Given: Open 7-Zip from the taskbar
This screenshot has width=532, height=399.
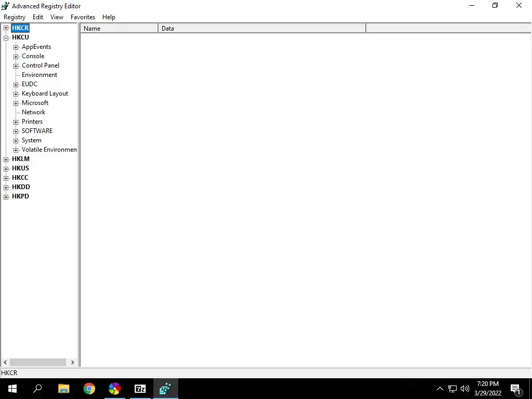Looking at the screenshot, I should coord(140,389).
